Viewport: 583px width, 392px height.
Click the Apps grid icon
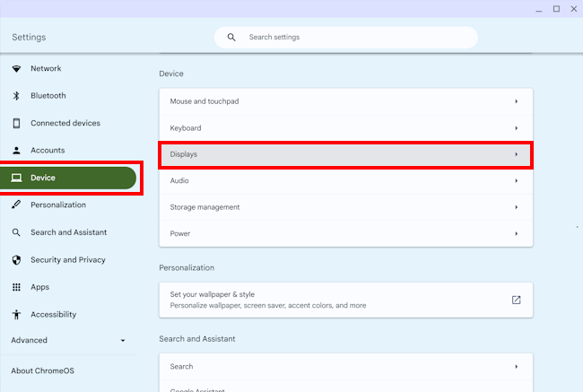(x=16, y=288)
